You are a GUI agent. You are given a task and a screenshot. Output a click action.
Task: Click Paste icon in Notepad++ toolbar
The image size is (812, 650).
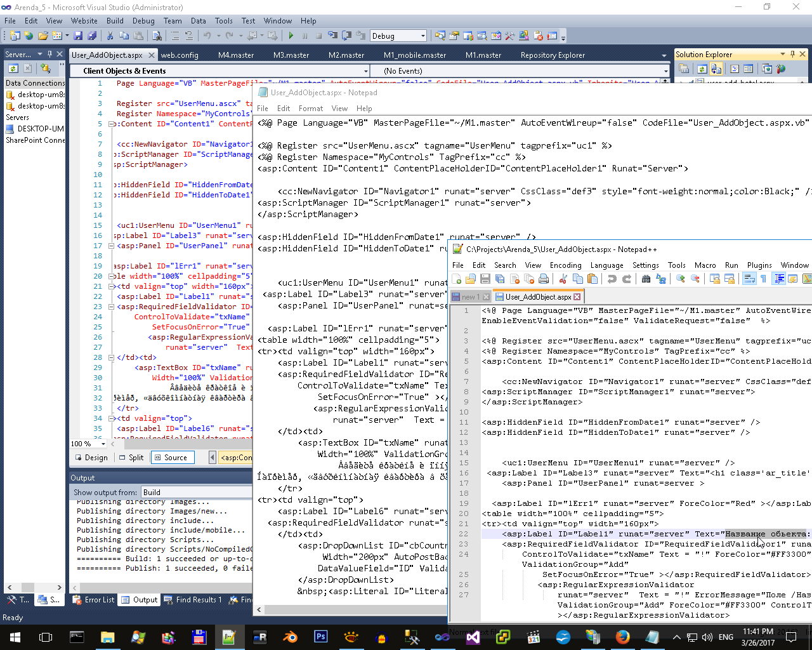pos(592,279)
